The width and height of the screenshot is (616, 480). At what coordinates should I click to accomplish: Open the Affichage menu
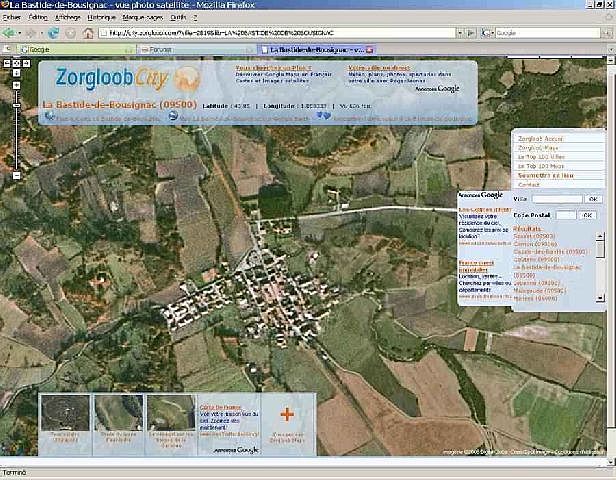pos(68,18)
